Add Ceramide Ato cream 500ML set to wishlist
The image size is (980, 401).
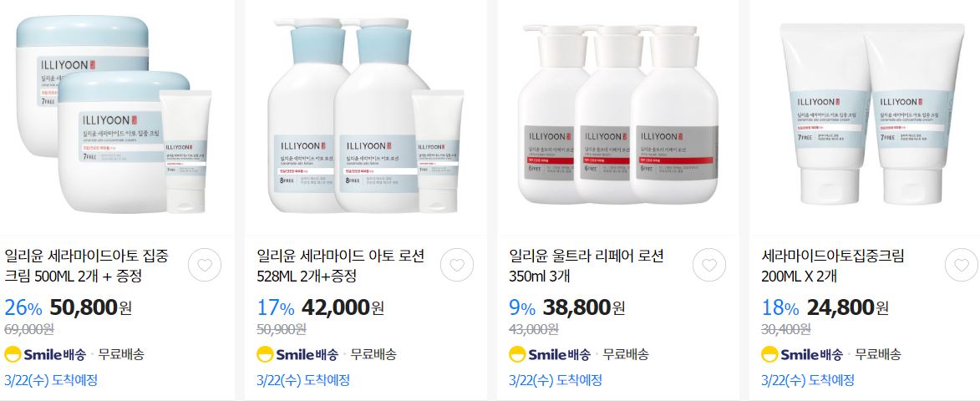tap(205, 265)
